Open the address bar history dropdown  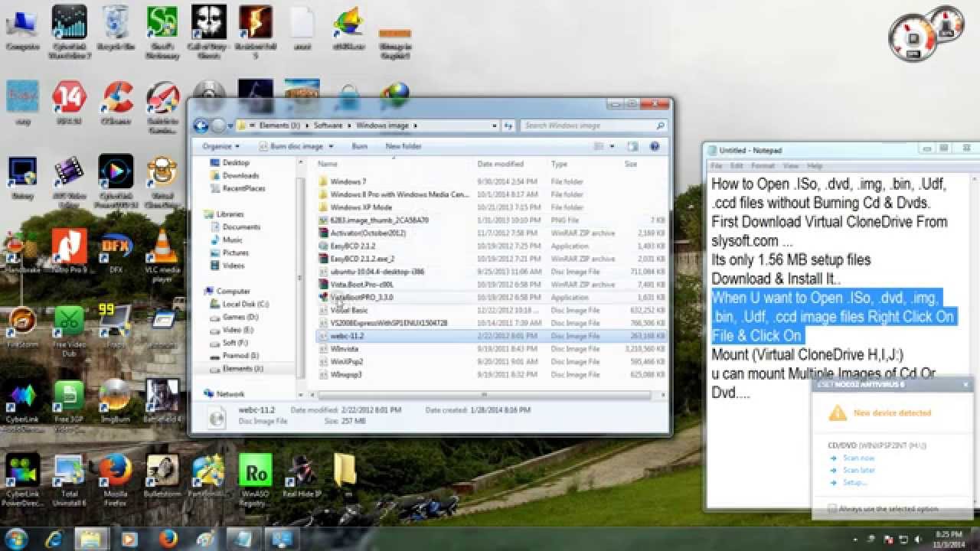(496, 126)
